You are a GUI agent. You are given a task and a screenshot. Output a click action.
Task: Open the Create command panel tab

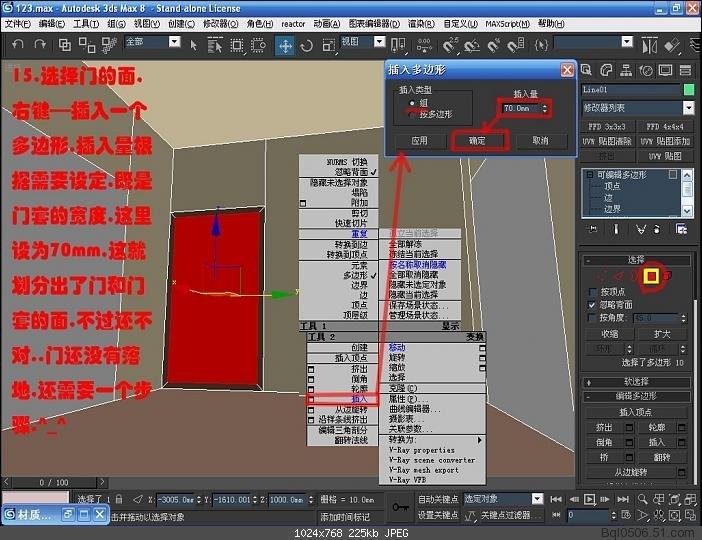tap(586, 70)
